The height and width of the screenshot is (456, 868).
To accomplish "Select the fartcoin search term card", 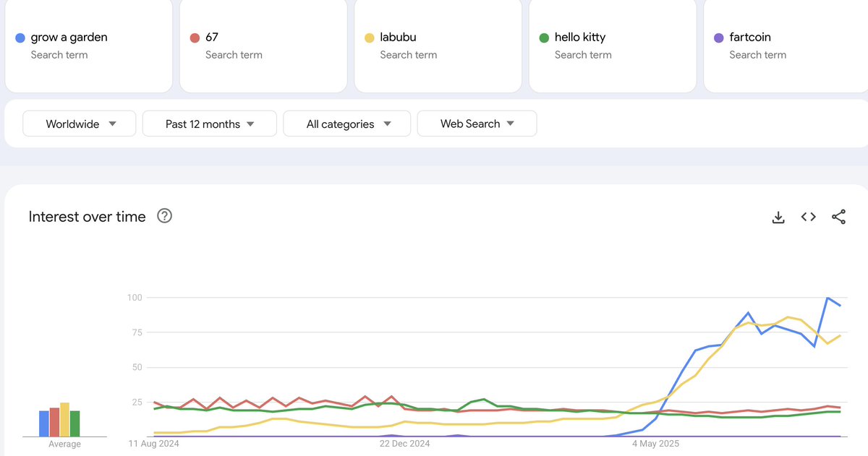I will 786,45.
